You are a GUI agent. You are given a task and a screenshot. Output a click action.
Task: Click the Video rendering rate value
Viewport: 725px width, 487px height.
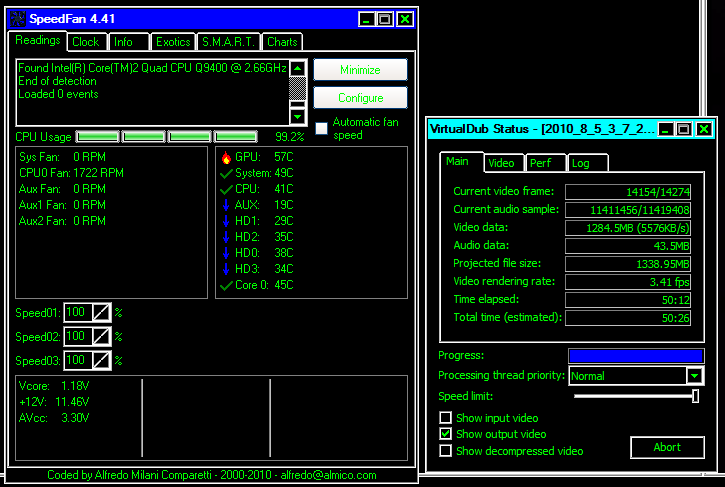[628, 282]
